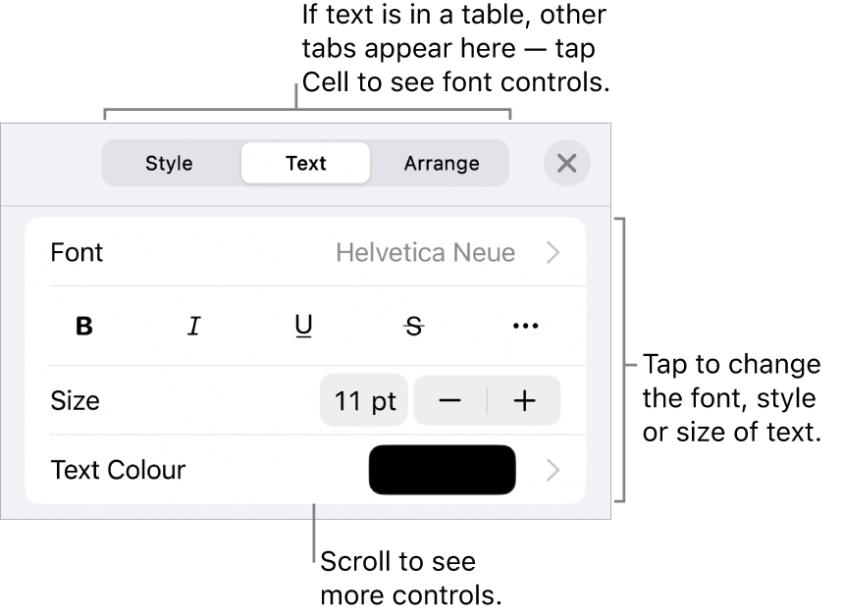Toggle italic text formatting

[194, 327]
